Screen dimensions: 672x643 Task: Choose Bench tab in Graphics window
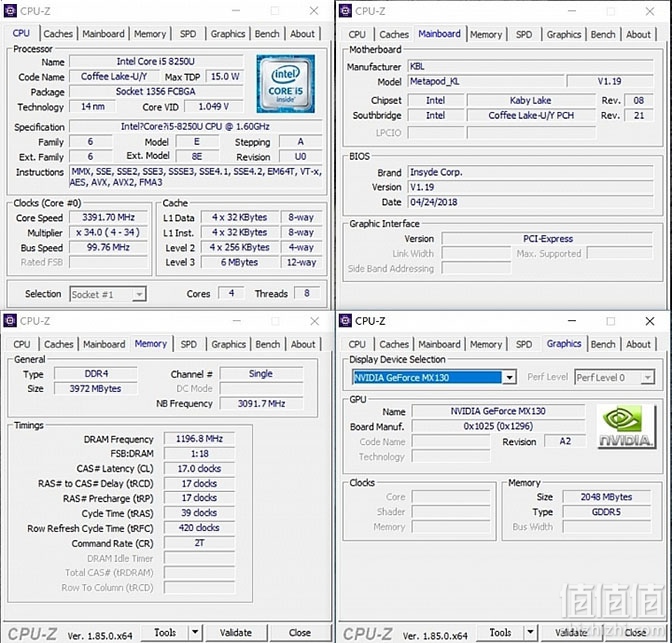[x=603, y=344]
